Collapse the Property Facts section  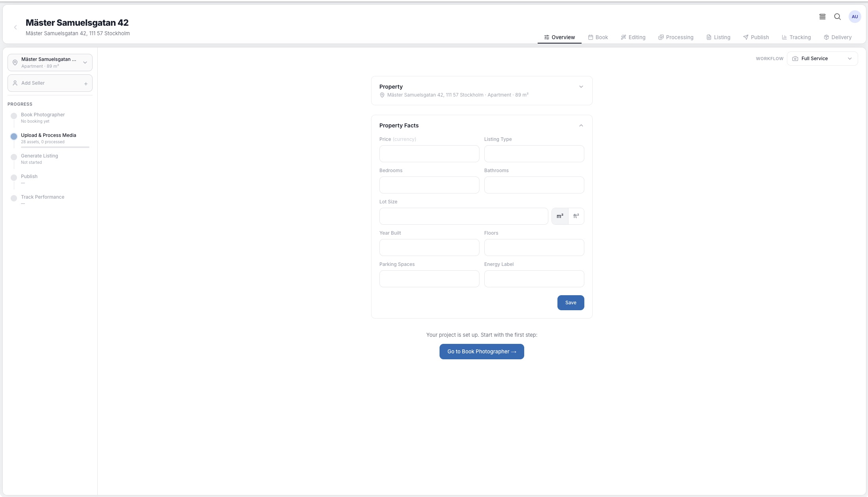(581, 125)
